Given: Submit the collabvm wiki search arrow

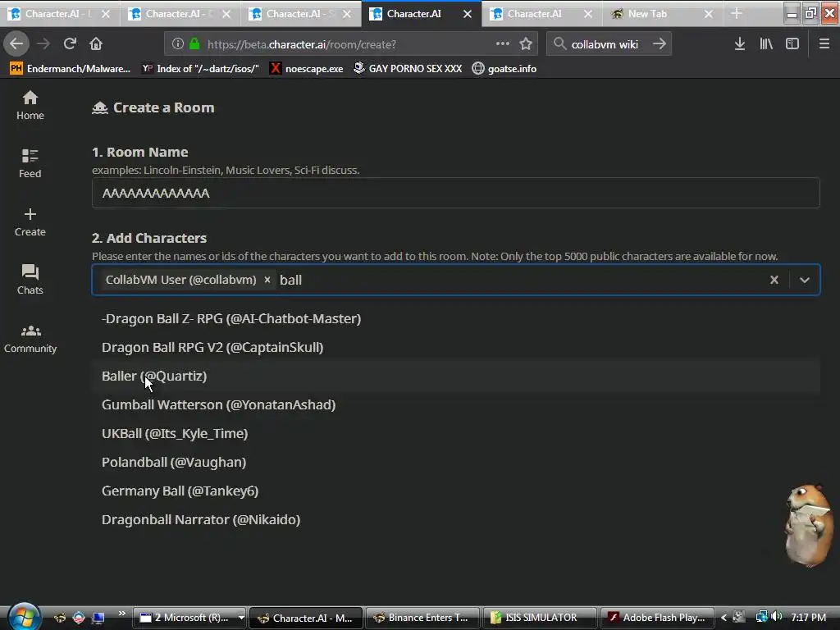Looking at the screenshot, I should click(660, 44).
